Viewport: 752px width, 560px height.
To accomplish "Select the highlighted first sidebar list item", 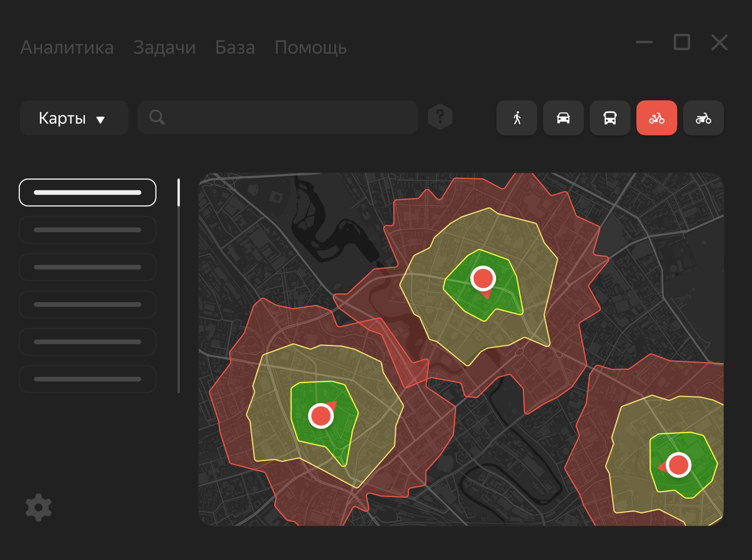I will pyautogui.click(x=88, y=192).
